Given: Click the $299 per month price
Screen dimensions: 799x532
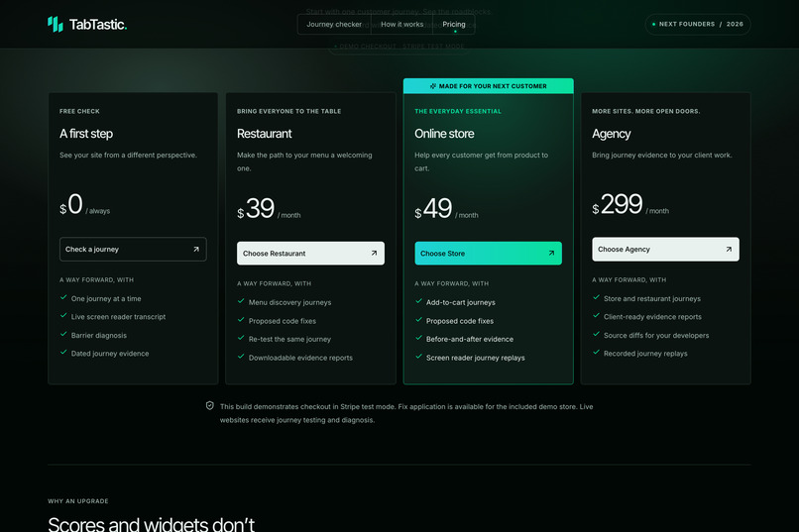Looking at the screenshot, I should click(x=630, y=205).
